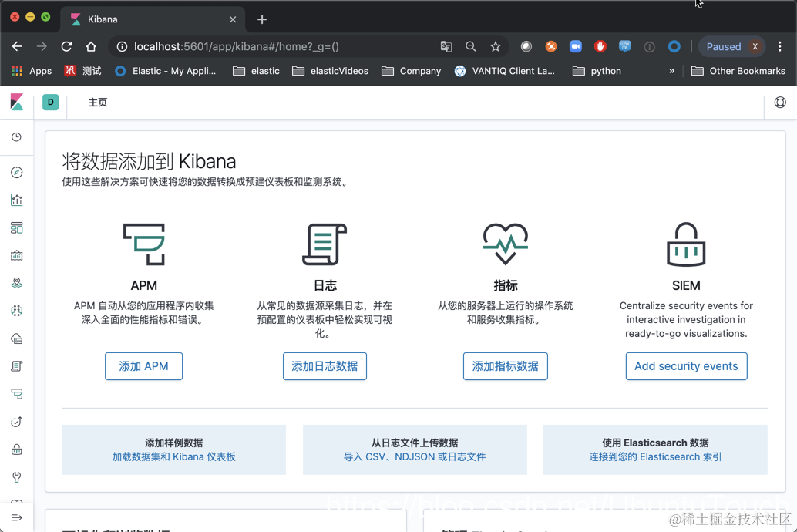
Task: Open link 加载数据集和 Kibana 仪表板
Action: (x=174, y=456)
